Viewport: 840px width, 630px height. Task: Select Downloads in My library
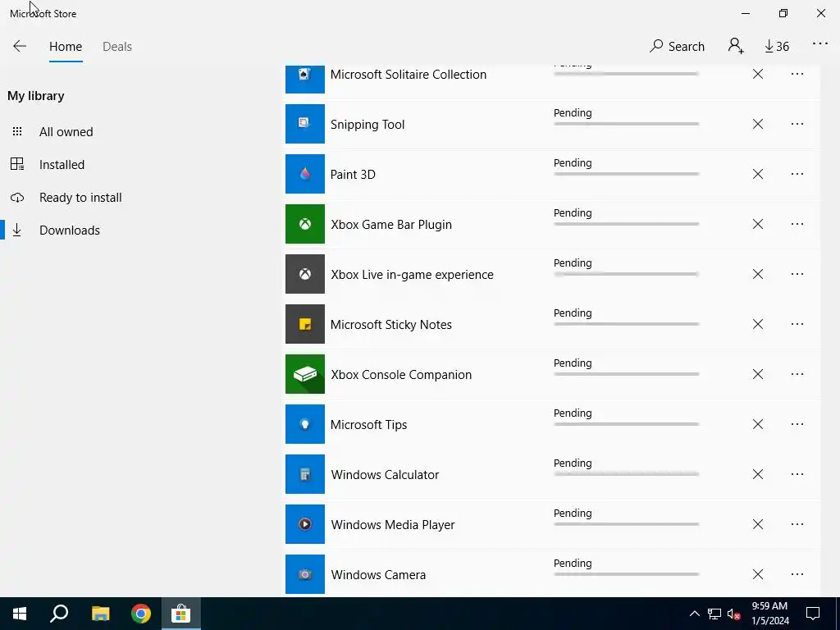(x=69, y=231)
